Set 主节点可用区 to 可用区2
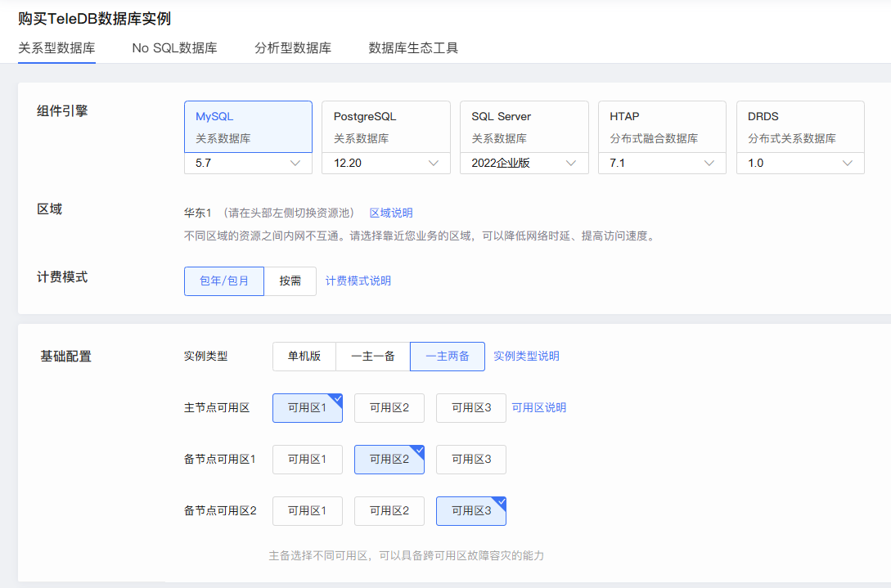Screen dimensions: 891x588 [389, 407]
